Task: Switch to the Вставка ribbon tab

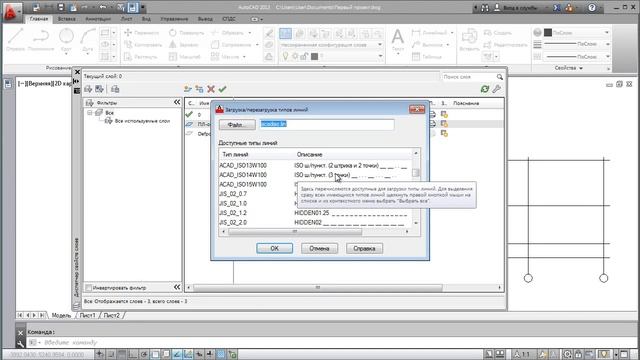Action: [x=67, y=19]
